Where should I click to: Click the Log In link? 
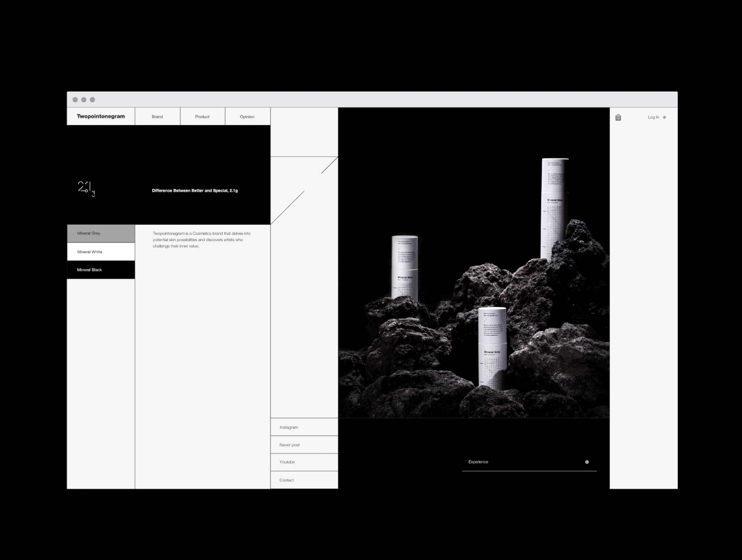click(x=654, y=117)
